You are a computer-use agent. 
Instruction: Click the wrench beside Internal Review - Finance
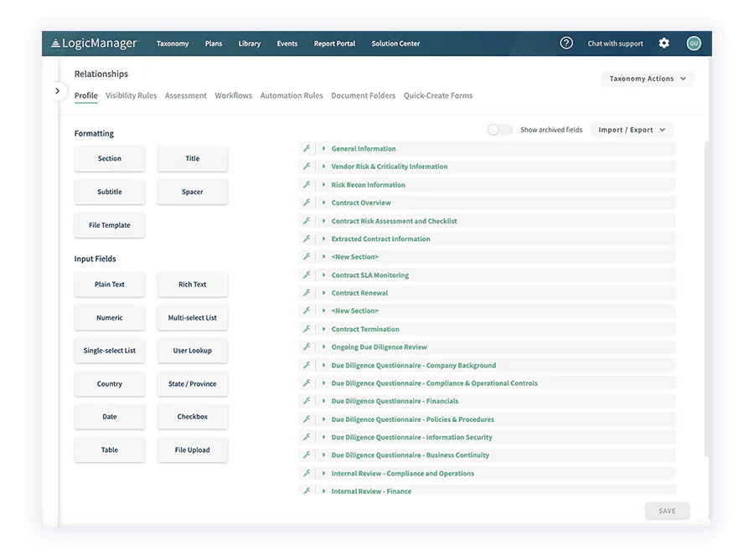[x=307, y=490]
